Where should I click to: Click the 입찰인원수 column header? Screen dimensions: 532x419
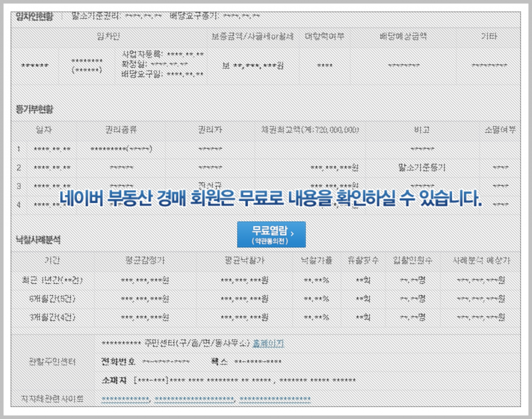[x=413, y=260]
